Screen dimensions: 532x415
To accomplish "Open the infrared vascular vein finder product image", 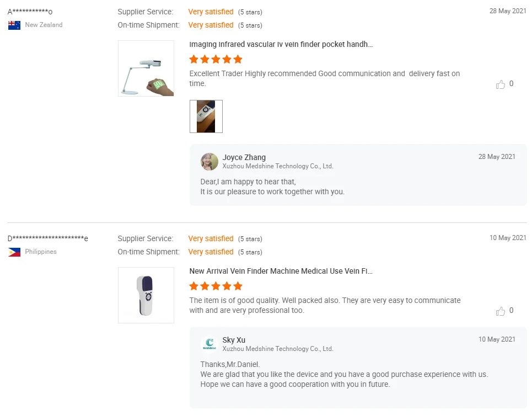I will (146, 68).
